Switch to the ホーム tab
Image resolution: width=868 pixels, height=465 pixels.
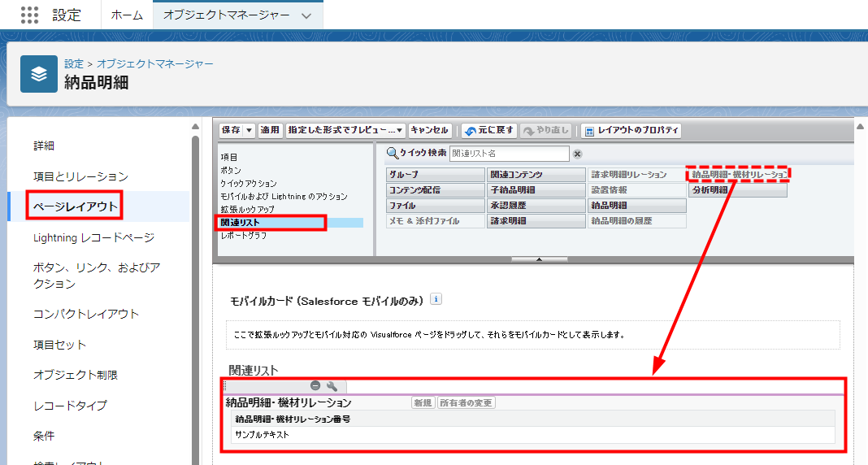tap(127, 15)
